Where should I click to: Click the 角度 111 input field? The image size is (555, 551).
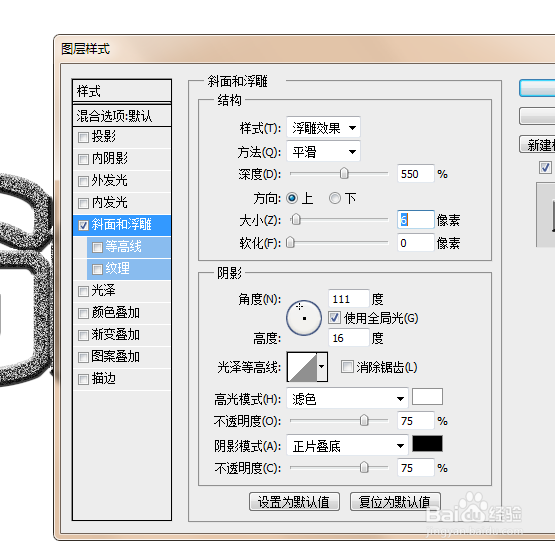(x=349, y=299)
